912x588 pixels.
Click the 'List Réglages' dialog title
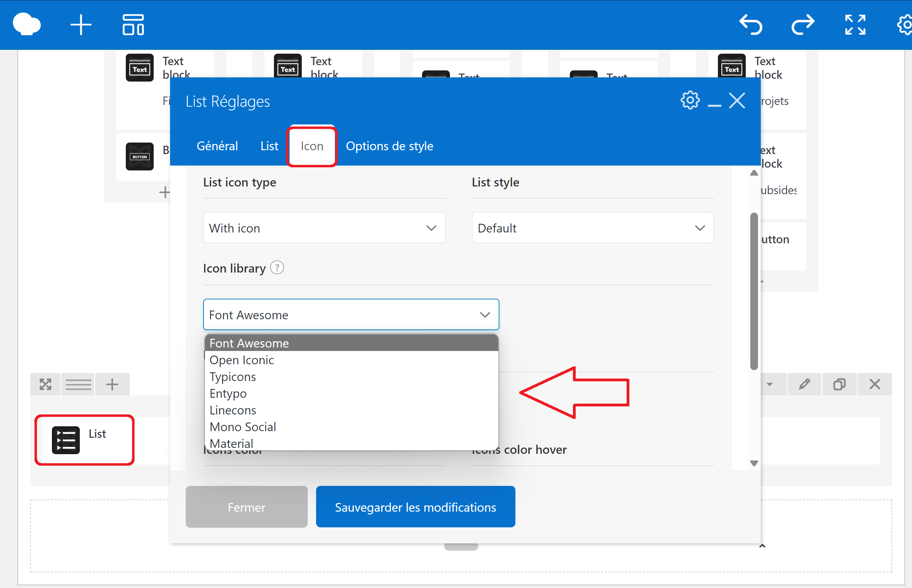pyautogui.click(x=228, y=101)
